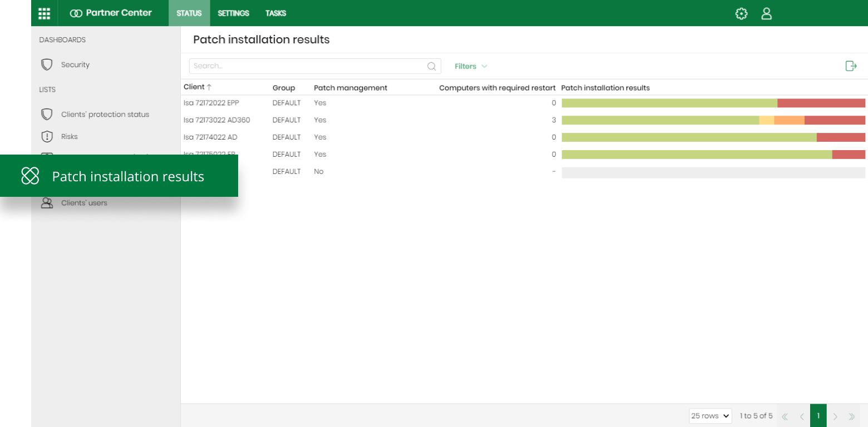Open client lsa 72172022 EPP
The width and height of the screenshot is (868, 427).
point(211,103)
